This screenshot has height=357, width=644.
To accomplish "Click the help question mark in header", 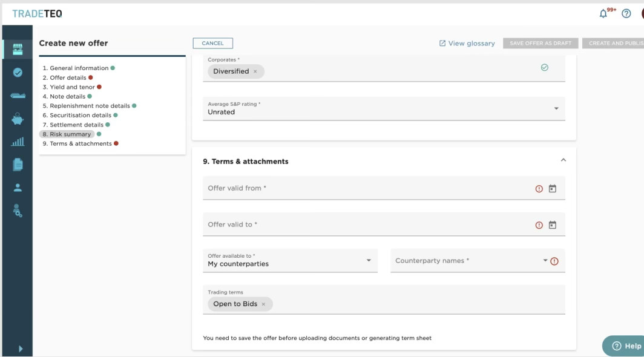I will pyautogui.click(x=626, y=13).
